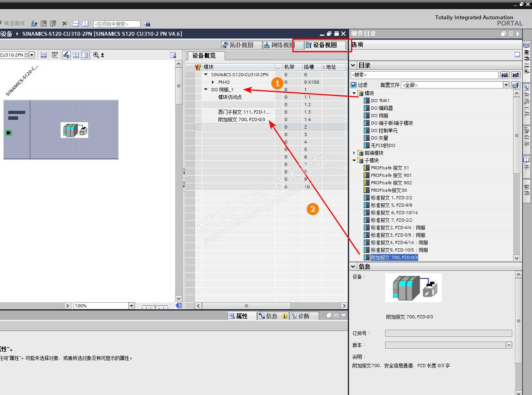This screenshot has height=395, width=532.
Task: Expand the PN-IO row
Action: pyautogui.click(x=213, y=82)
